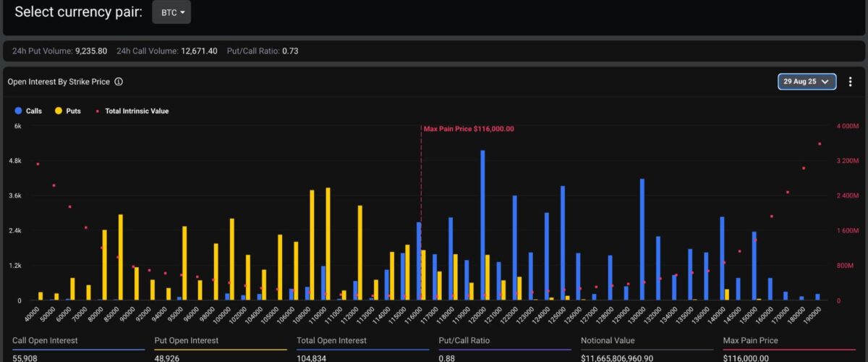Click the Puts bar at 110000 strike
The image size is (868, 362).
328,243
